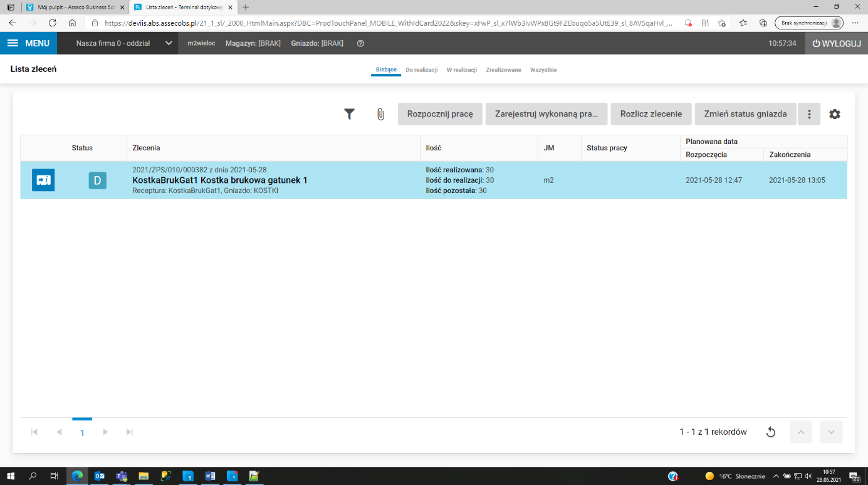
Task: Go to first page of records
Action: click(34, 432)
